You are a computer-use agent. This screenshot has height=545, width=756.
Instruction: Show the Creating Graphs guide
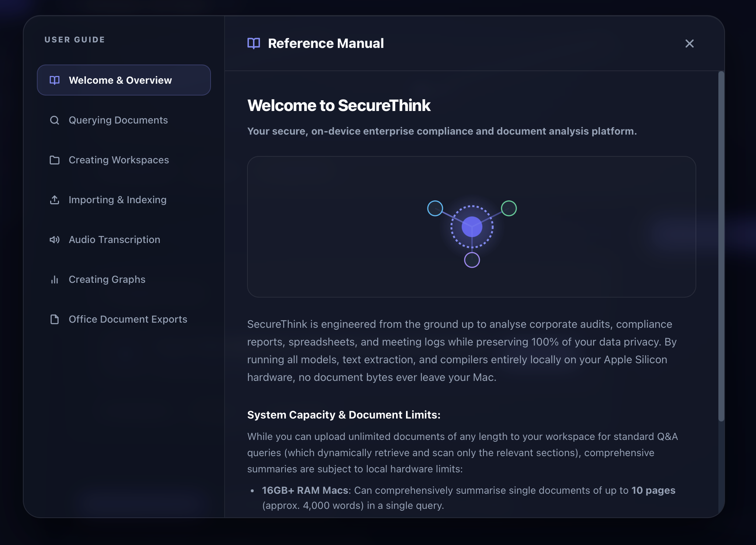pos(124,279)
